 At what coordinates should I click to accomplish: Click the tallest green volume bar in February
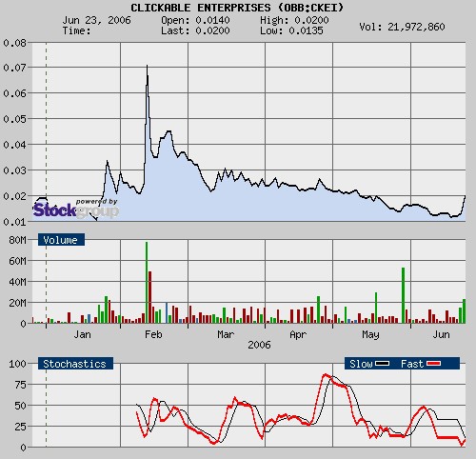point(147,283)
